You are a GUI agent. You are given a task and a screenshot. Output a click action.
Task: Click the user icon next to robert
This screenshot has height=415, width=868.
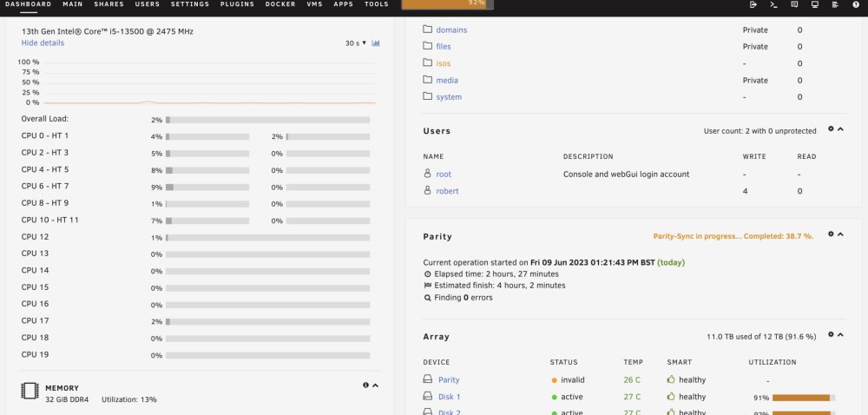pos(427,190)
